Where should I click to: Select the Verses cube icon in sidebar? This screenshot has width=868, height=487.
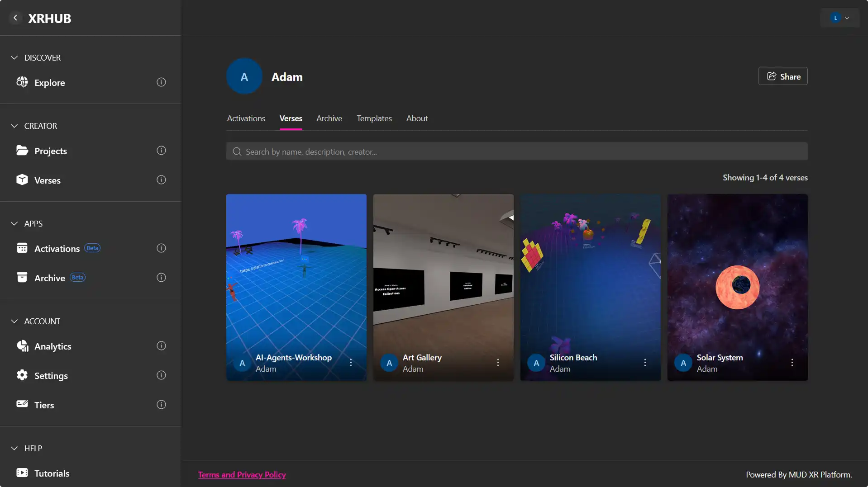coord(22,180)
